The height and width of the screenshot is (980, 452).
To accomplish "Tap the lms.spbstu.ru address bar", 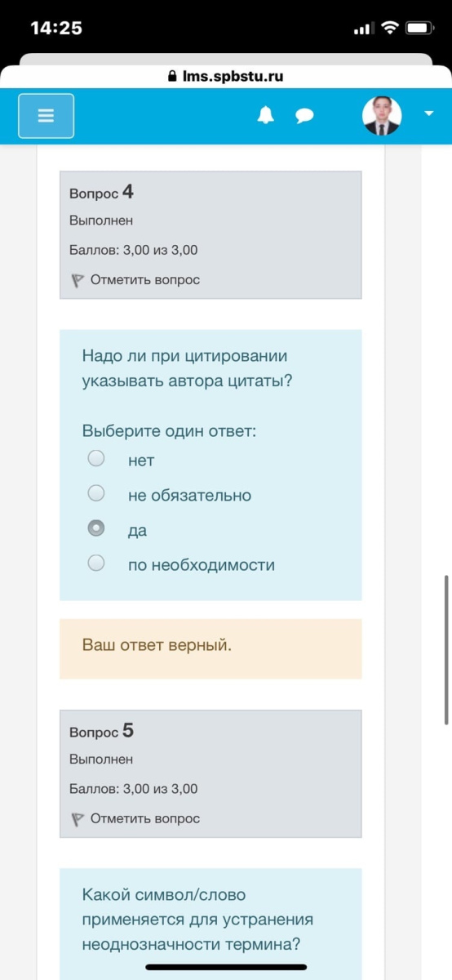I will 226,77.
